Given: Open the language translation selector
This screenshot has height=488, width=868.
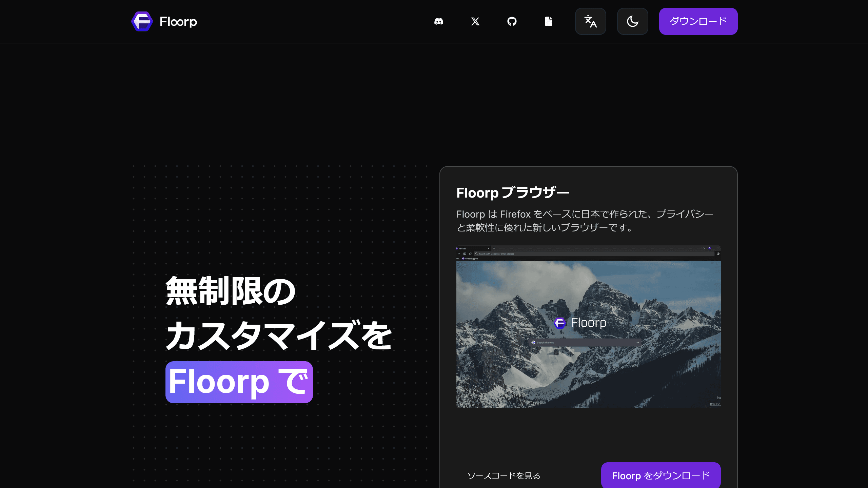Looking at the screenshot, I should coord(590,21).
